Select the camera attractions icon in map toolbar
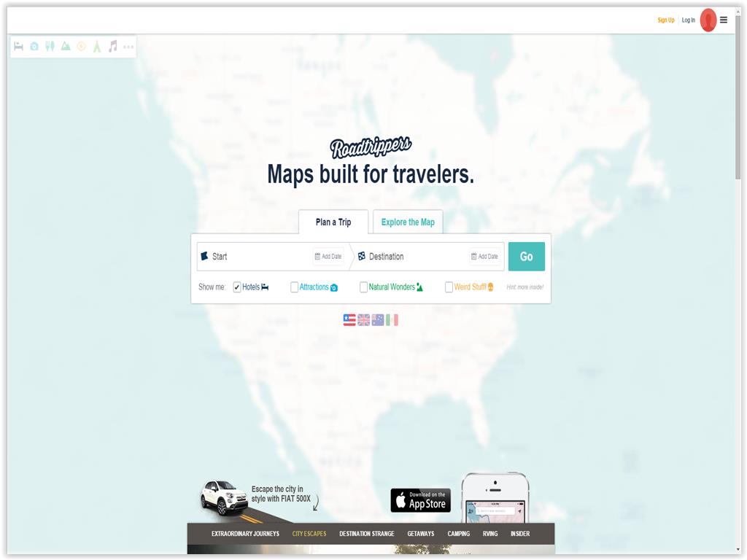 click(34, 46)
